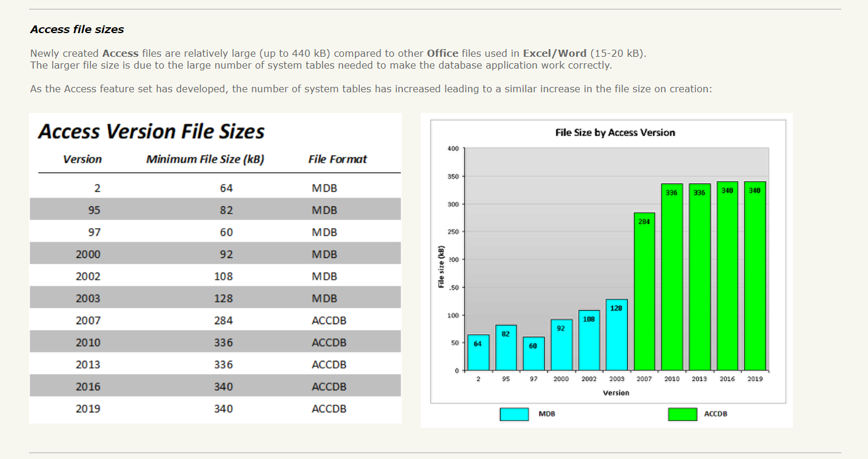Click the green ACCDB legend color swatch
868x459 pixels.
click(682, 414)
